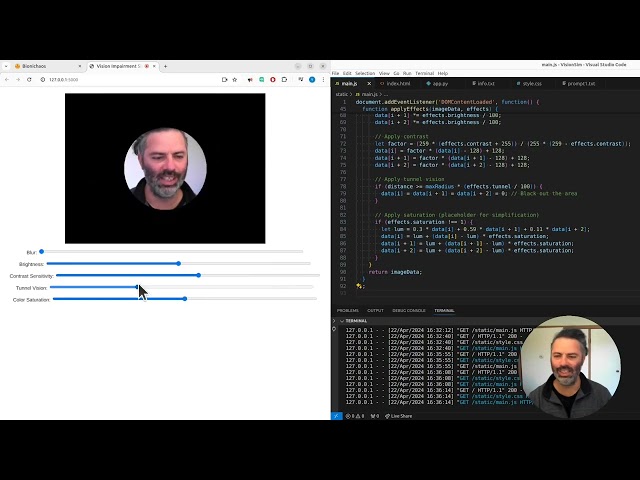Open the Terminal menu in VS Code

pos(424,73)
